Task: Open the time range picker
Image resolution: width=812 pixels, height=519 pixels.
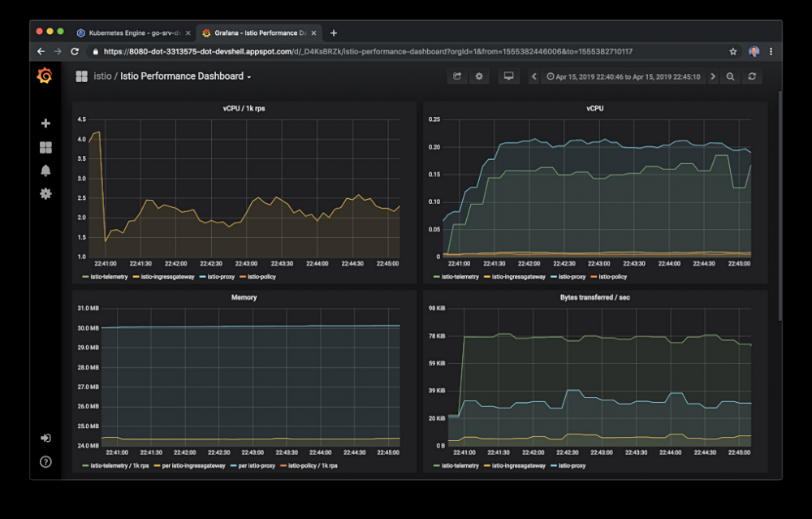Action: click(x=623, y=76)
